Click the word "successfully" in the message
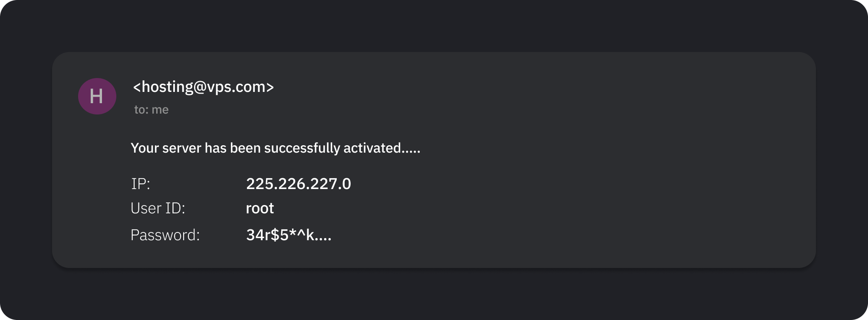868x320 pixels. click(x=302, y=148)
